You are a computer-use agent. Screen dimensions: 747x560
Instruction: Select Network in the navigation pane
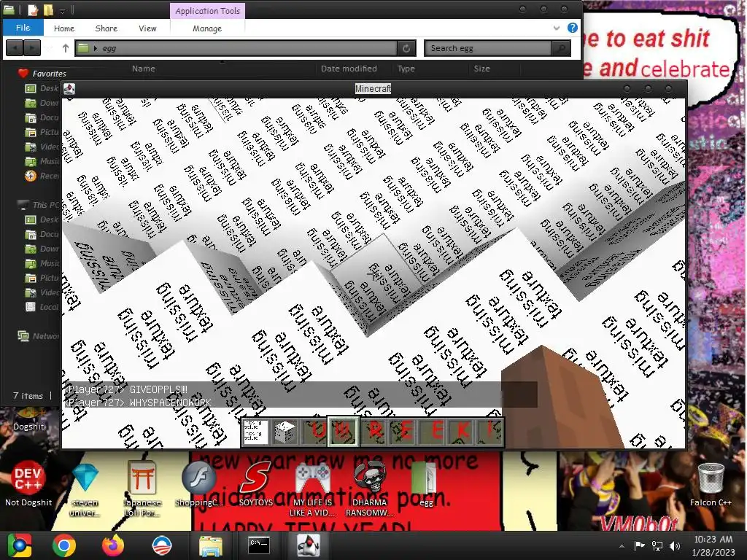39,336
